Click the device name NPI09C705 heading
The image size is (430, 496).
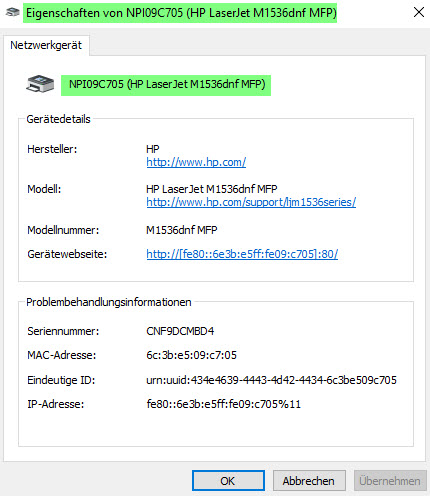coord(167,84)
